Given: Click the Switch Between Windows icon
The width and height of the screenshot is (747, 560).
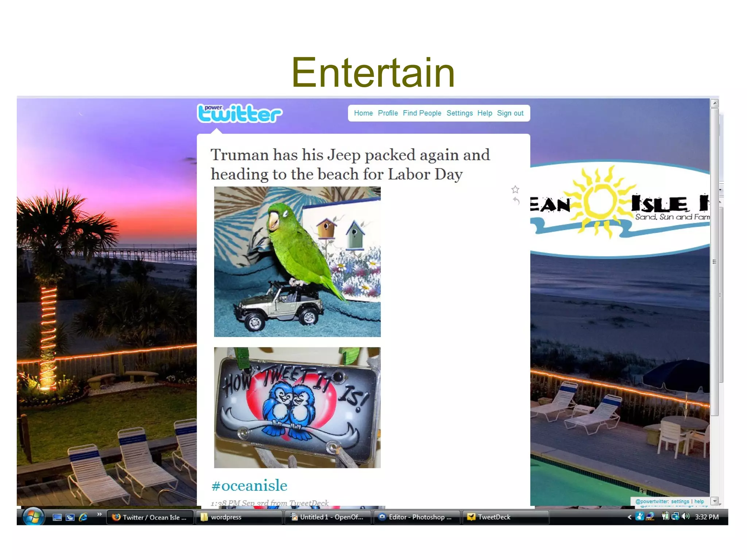Looking at the screenshot, I should tap(70, 517).
